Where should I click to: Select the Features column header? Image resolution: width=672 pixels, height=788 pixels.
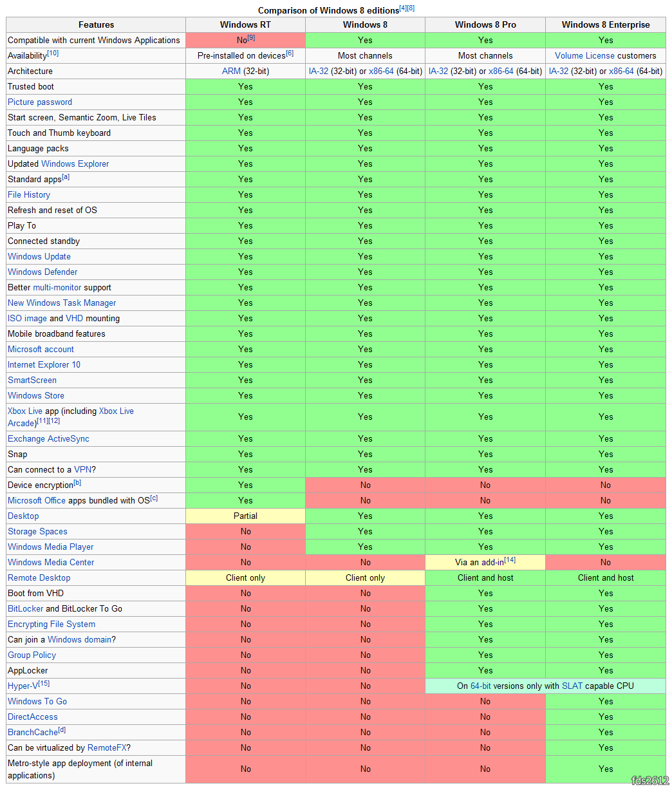point(96,24)
